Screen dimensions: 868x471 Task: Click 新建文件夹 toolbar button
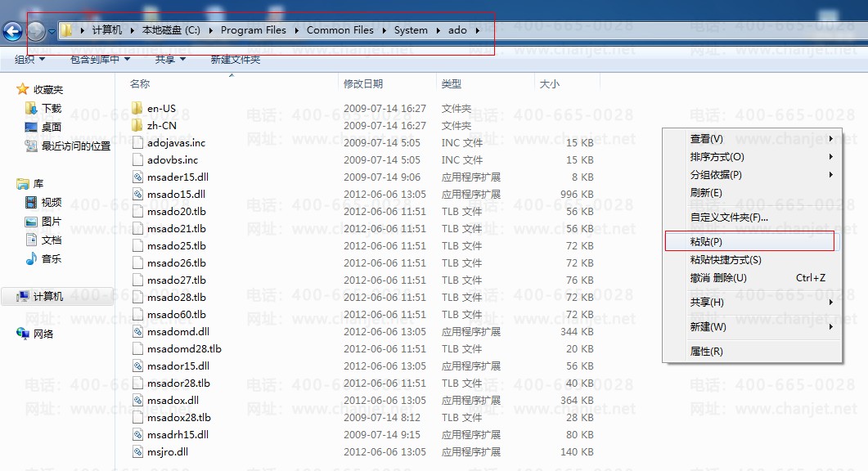click(x=236, y=59)
